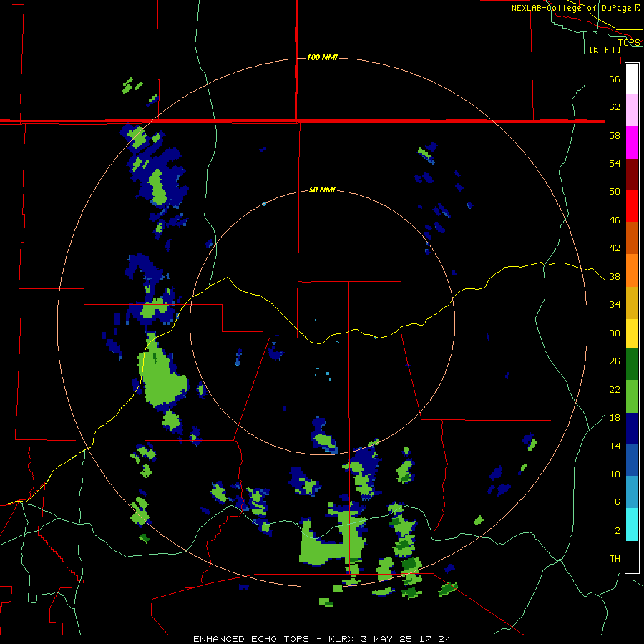Click the "TOPS" legend heading
Screen dimensions: 644x644
[629, 43]
